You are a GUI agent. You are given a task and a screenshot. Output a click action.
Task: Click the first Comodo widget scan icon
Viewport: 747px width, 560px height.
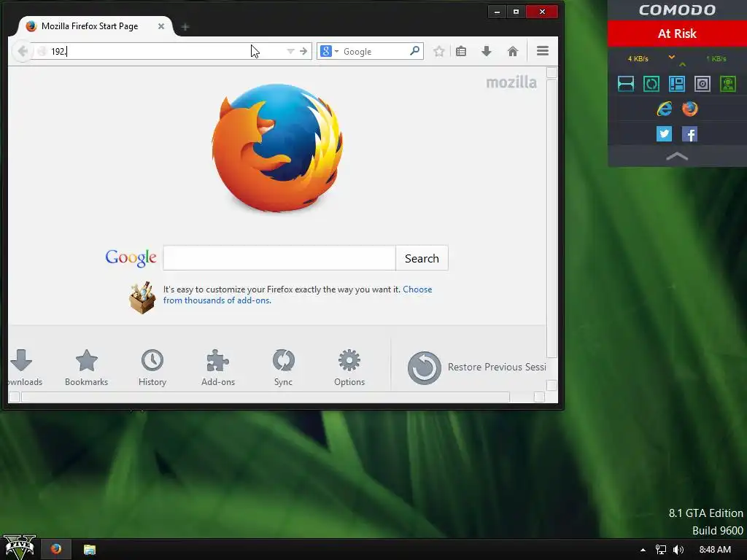[x=625, y=84]
